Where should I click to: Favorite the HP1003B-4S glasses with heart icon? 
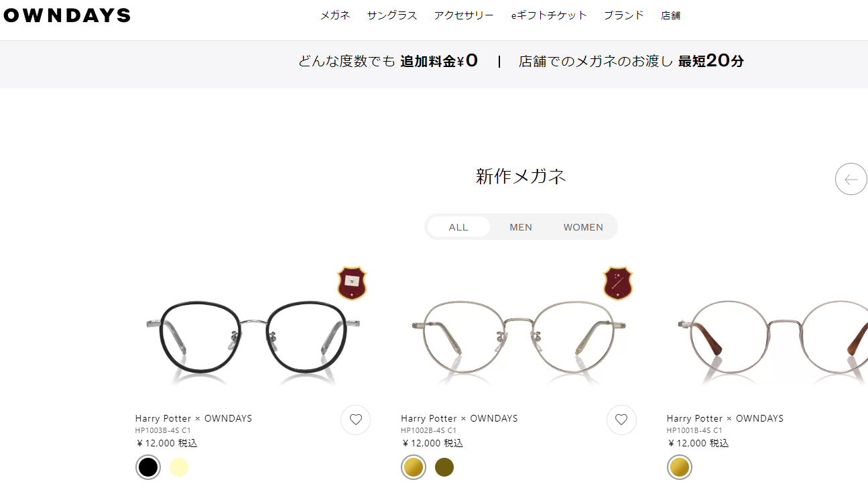click(x=356, y=420)
